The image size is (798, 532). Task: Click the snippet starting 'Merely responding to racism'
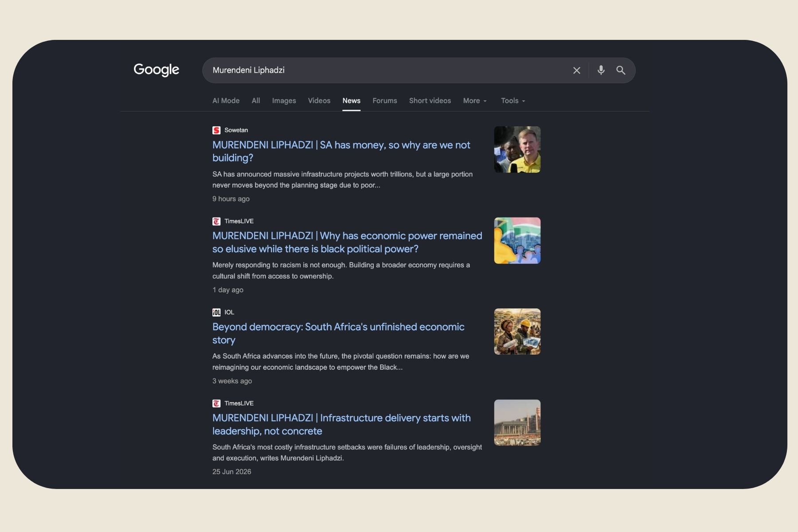pos(341,270)
